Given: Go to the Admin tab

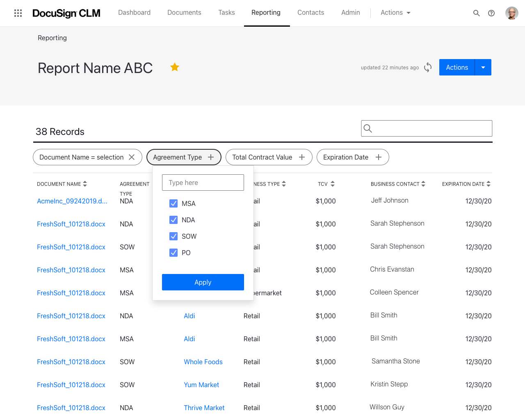Looking at the screenshot, I should coord(351,13).
